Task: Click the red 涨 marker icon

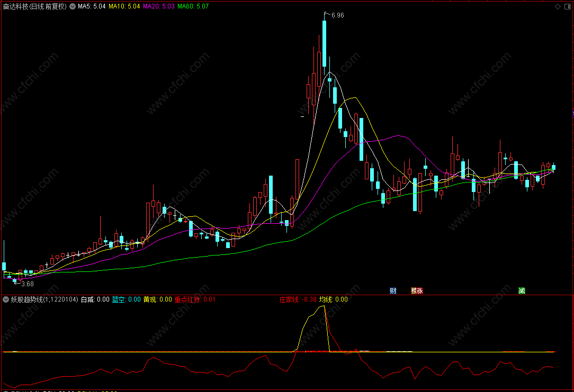Action: 420,291
